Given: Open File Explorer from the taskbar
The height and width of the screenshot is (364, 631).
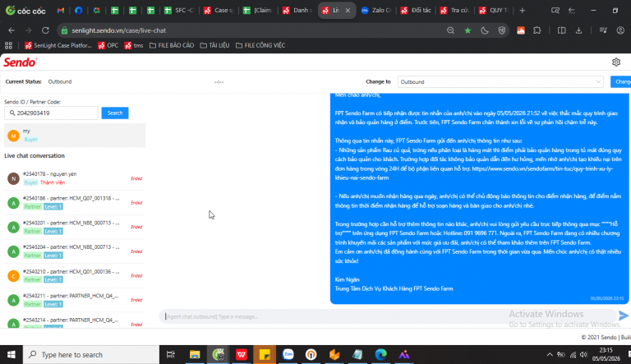Looking at the screenshot, I should 195,354.
